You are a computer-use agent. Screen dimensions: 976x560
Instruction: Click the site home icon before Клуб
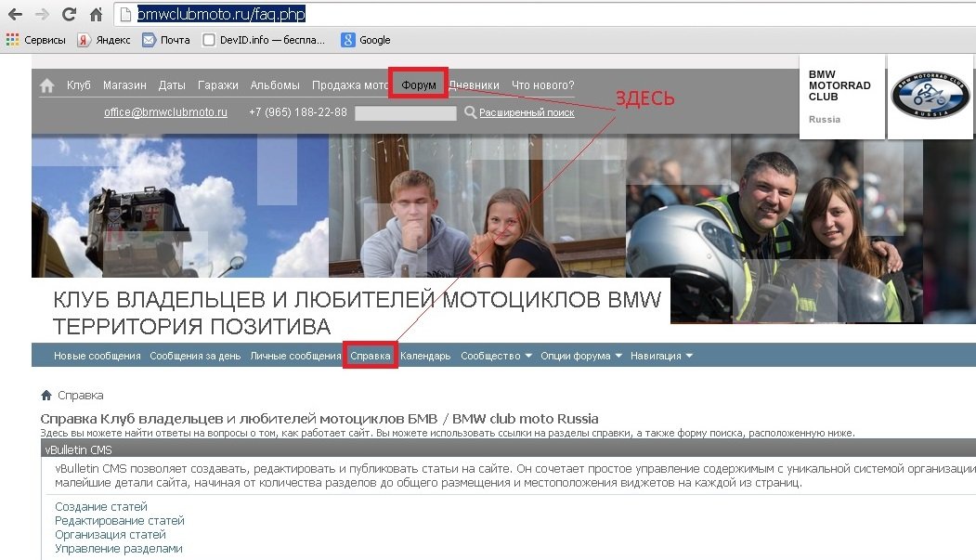pyautogui.click(x=47, y=85)
